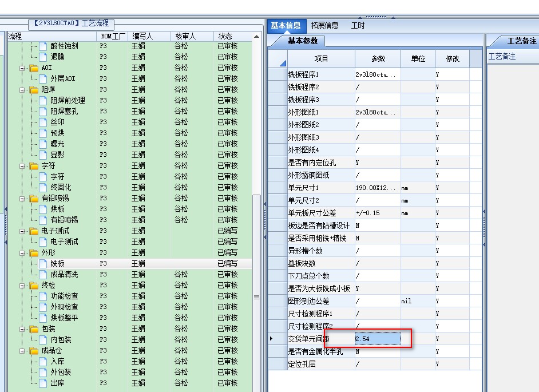Screen dimensions: 539x392
Task: Click the AOI folder icon
Action: [34, 68]
